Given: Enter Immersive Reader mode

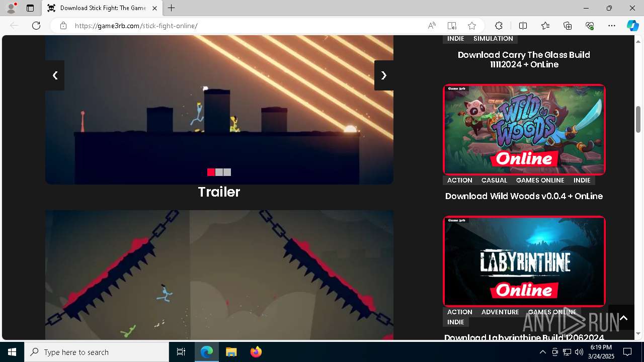Looking at the screenshot, I should 452,26.
